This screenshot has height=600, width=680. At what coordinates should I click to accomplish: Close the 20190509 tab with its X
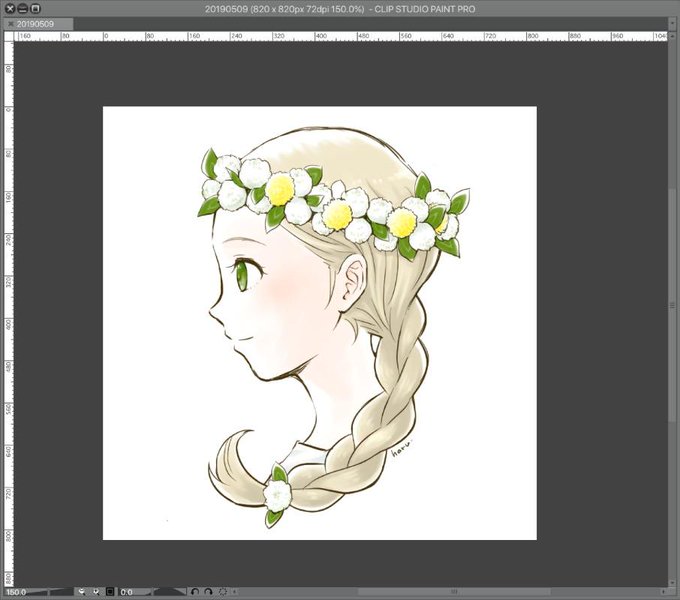tap(11, 24)
